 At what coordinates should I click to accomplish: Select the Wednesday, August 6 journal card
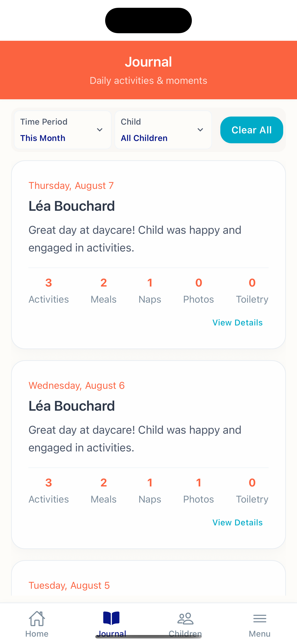148,425
